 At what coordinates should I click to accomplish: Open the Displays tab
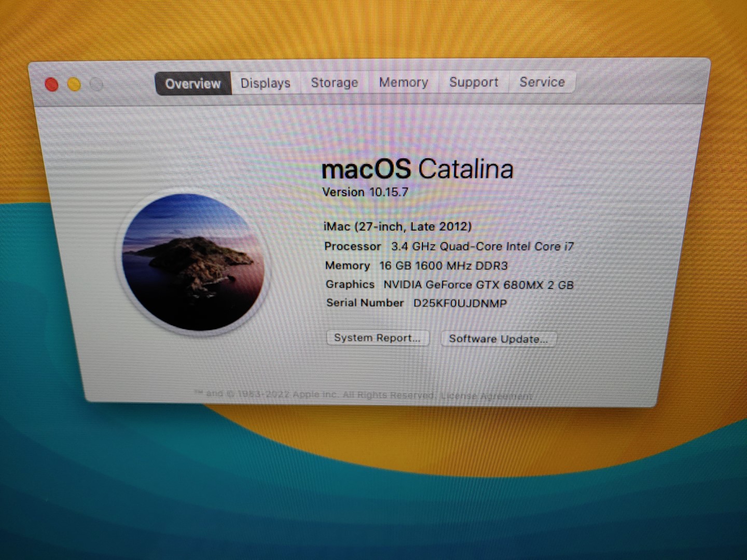(x=265, y=83)
